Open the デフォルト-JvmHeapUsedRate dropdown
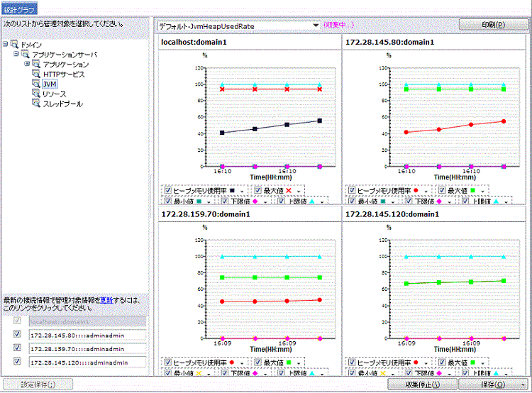This screenshot has width=532, height=393. pyautogui.click(x=316, y=26)
